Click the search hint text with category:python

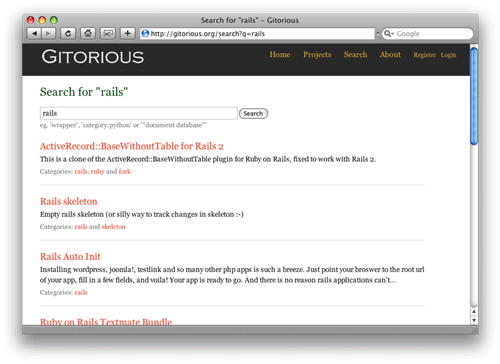click(x=123, y=125)
